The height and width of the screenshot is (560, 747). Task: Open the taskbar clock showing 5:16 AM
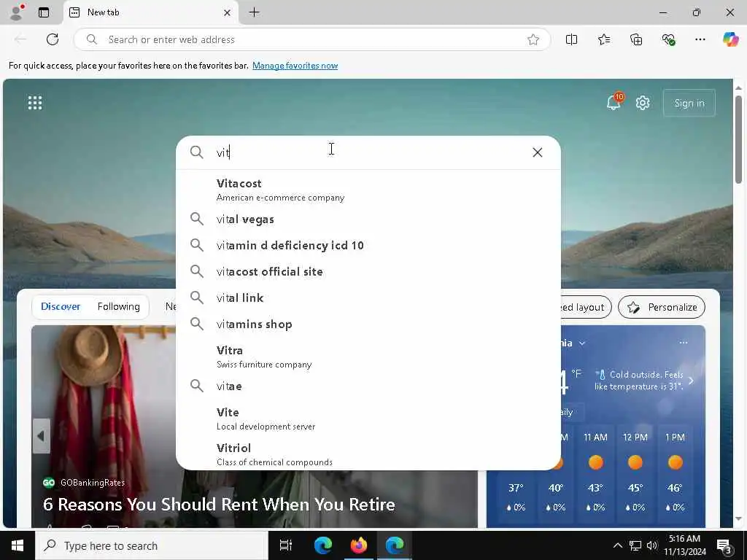[x=684, y=545]
